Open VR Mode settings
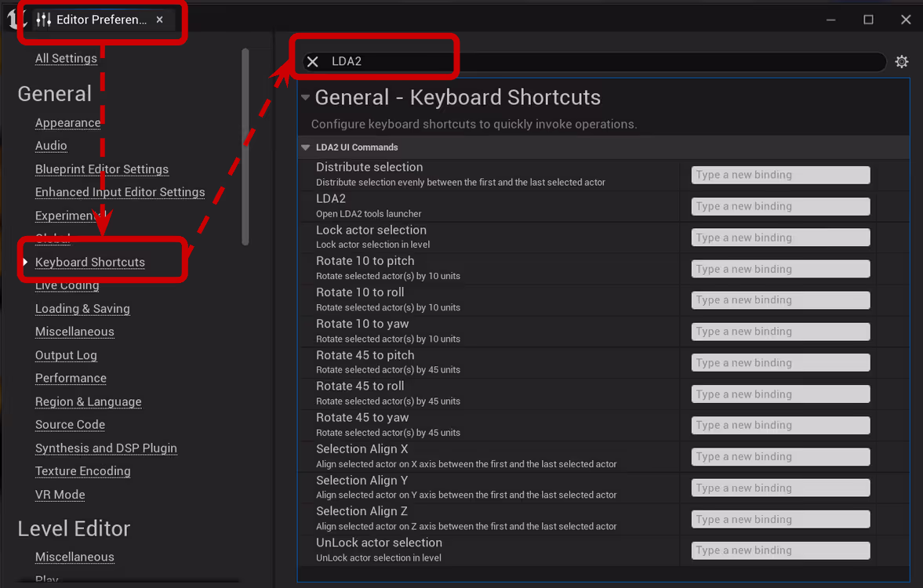923x588 pixels. [60, 495]
